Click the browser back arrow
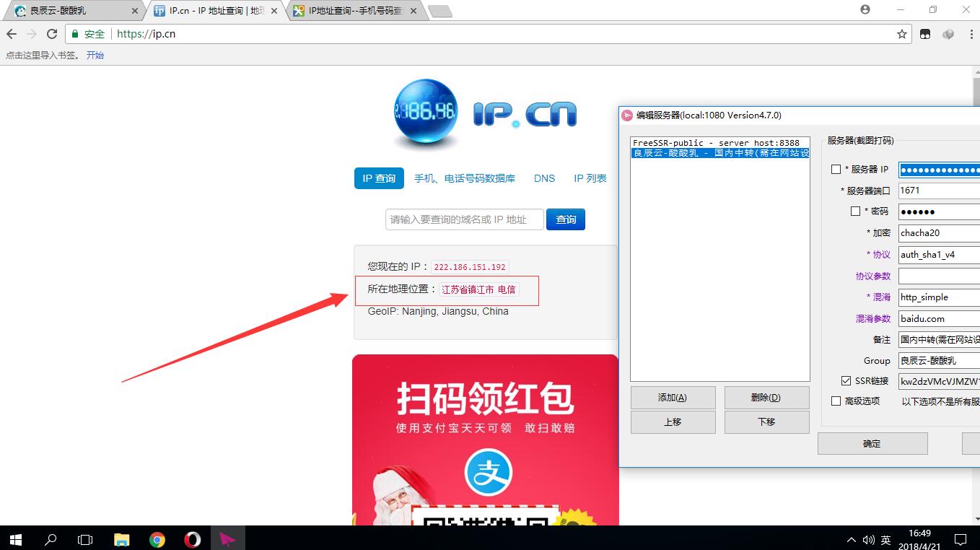 pyautogui.click(x=12, y=34)
